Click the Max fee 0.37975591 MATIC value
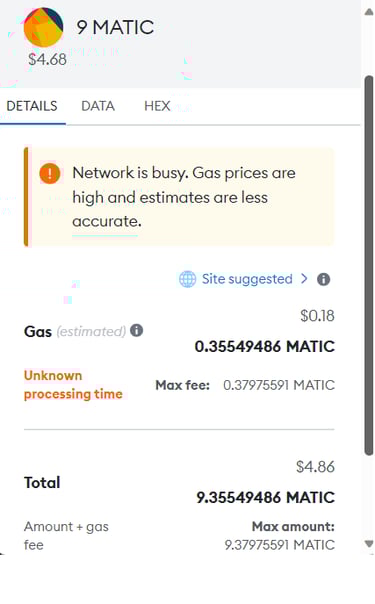 [x=279, y=385]
